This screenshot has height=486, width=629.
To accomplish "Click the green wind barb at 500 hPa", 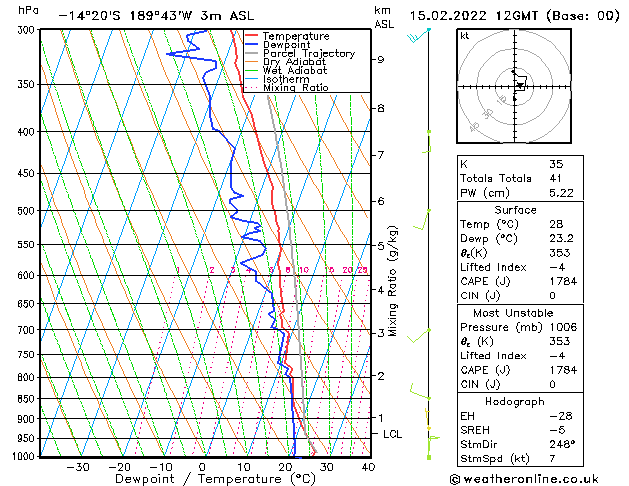I will pyautogui.click(x=422, y=219).
